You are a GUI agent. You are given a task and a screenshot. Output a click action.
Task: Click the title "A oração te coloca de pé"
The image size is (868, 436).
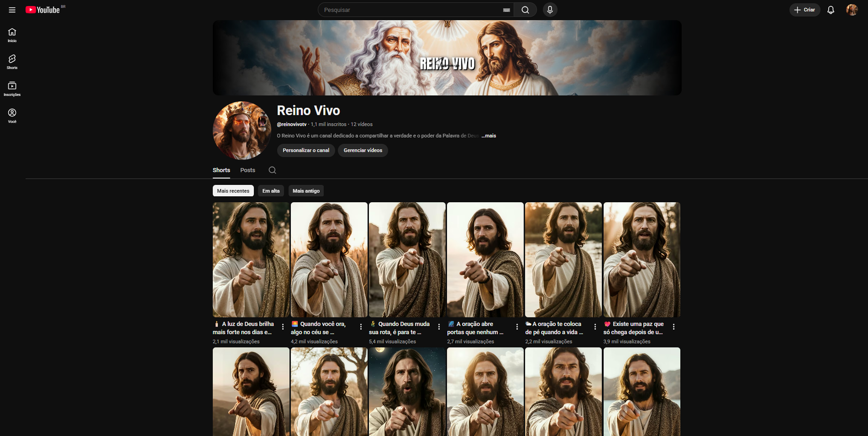pyautogui.click(x=554, y=328)
